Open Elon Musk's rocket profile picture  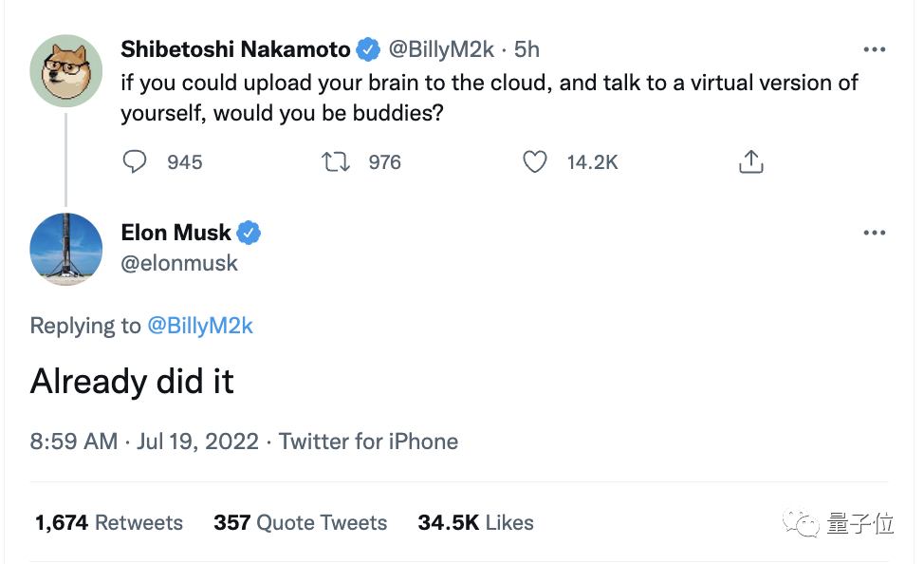click(x=66, y=250)
